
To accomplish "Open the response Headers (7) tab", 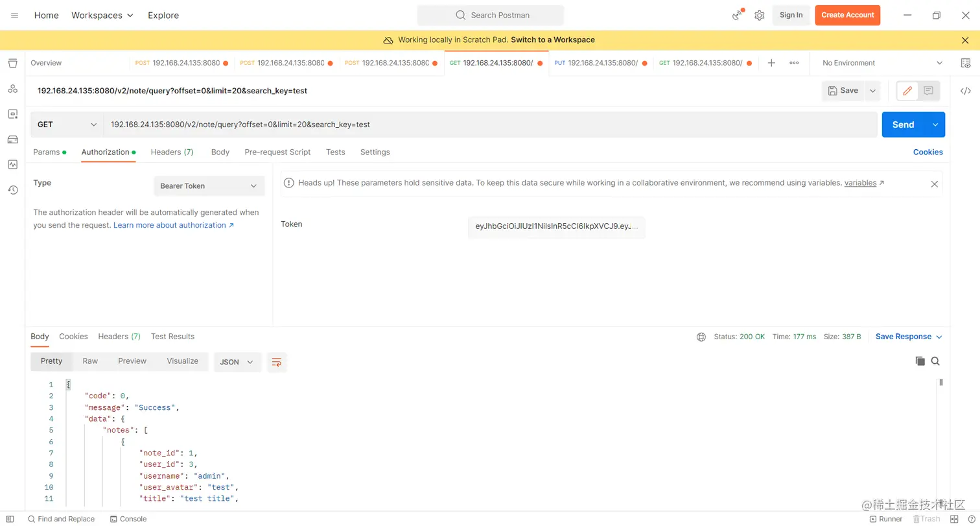I will [x=119, y=337].
